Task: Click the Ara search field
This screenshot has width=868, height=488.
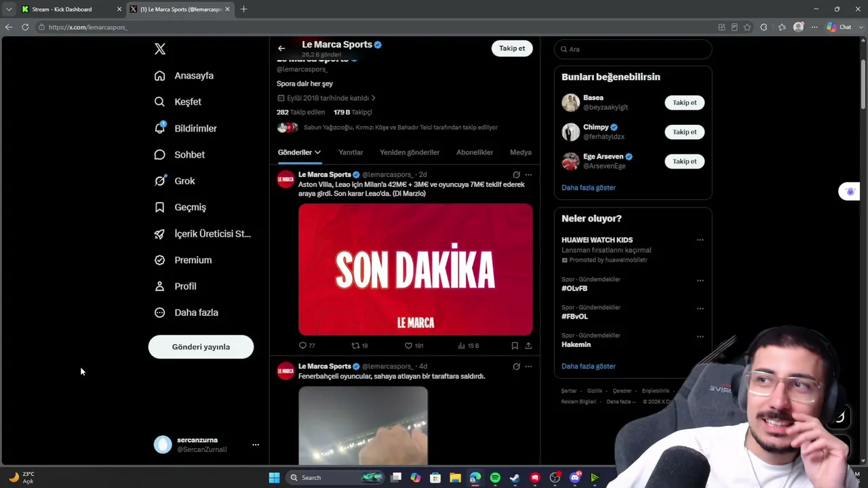Action: pyautogui.click(x=633, y=49)
